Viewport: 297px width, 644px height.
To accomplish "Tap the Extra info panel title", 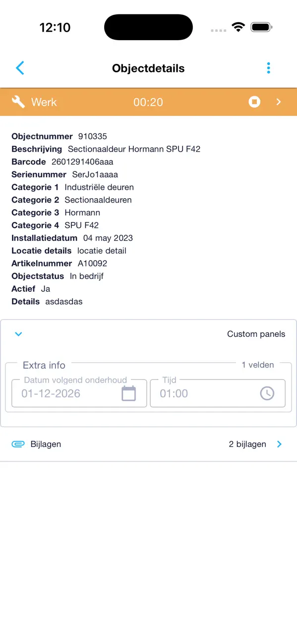I will (44, 365).
